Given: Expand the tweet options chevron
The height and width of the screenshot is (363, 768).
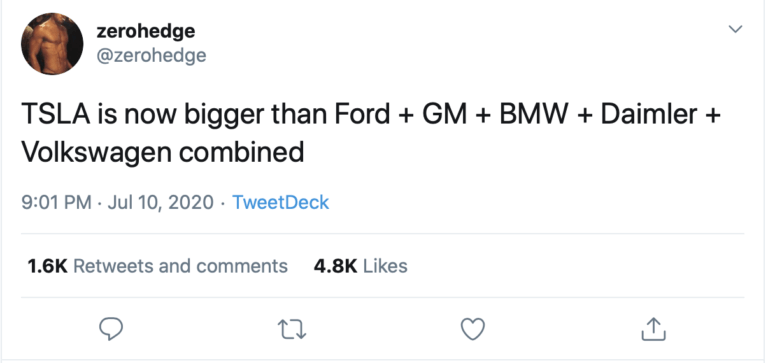Looking at the screenshot, I should tap(735, 29).
